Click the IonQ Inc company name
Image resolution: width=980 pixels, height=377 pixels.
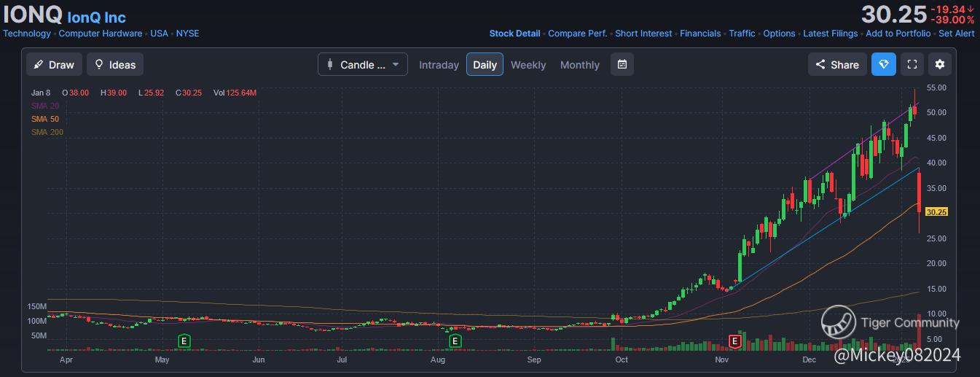[96, 18]
